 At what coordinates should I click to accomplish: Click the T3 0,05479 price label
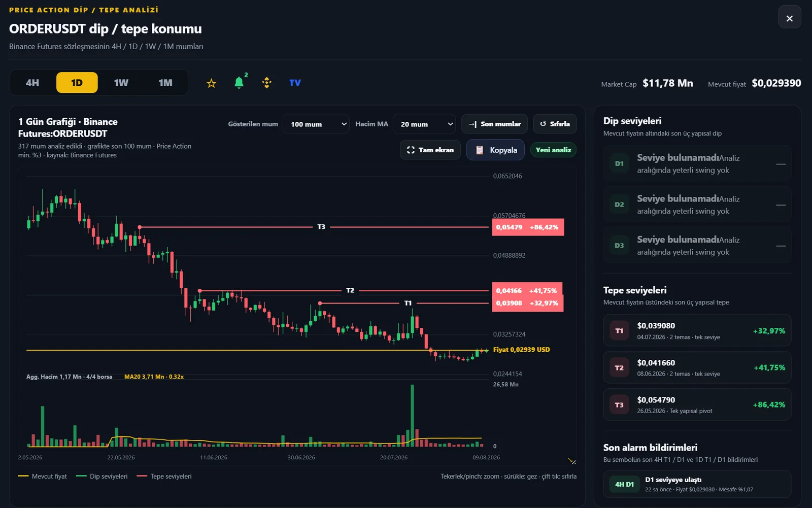tap(528, 227)
